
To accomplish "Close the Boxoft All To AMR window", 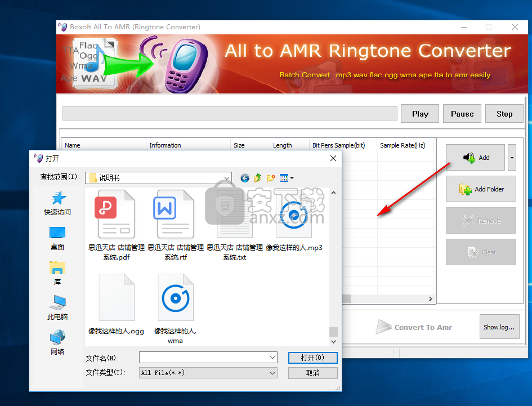I will click(515, 27).
